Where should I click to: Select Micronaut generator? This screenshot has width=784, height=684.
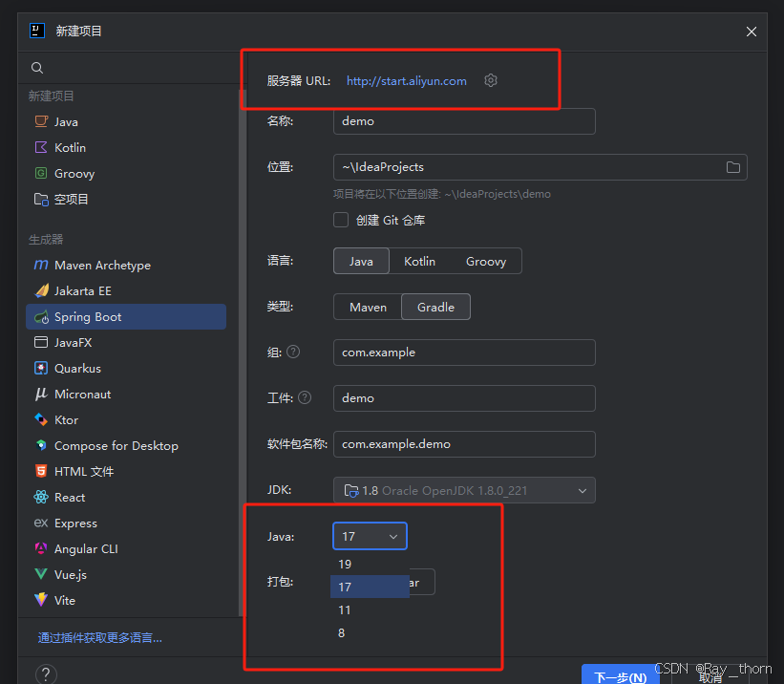point(126,395)
